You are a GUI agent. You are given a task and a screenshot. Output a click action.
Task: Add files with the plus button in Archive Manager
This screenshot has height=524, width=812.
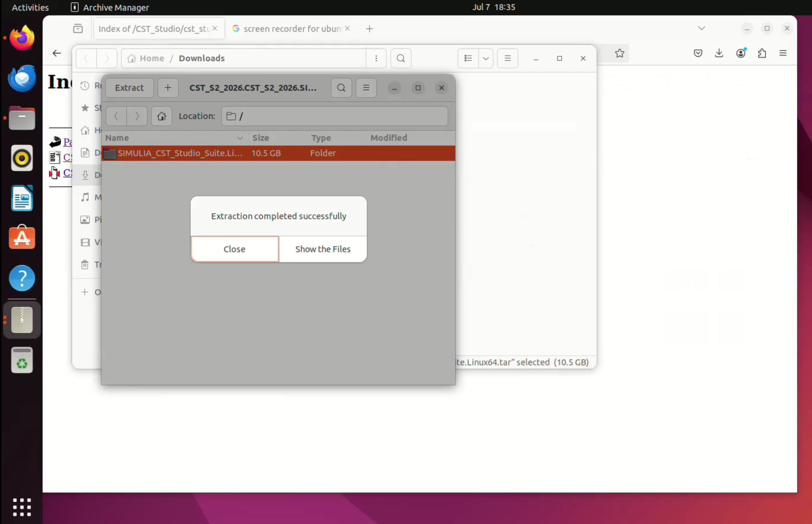[168, 88]
